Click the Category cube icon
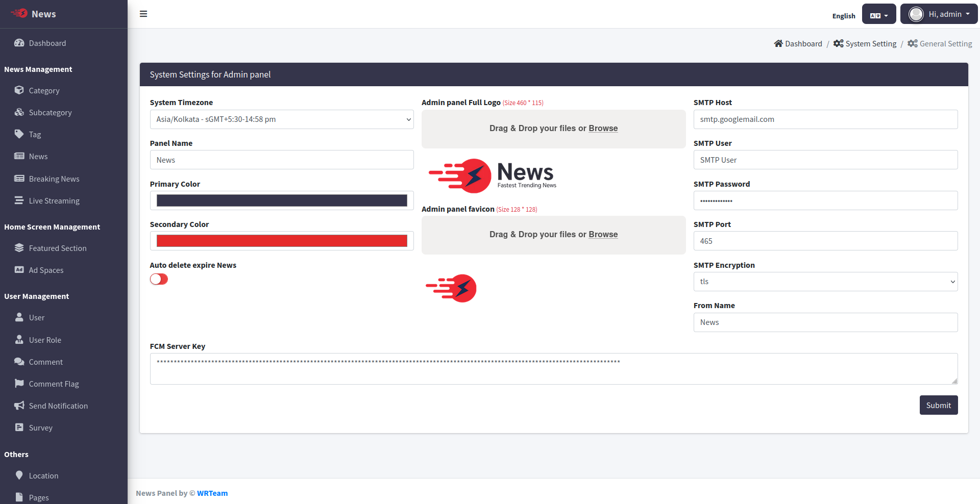The width and height of the screenshot is (980, 504). (x=19, y=90)
